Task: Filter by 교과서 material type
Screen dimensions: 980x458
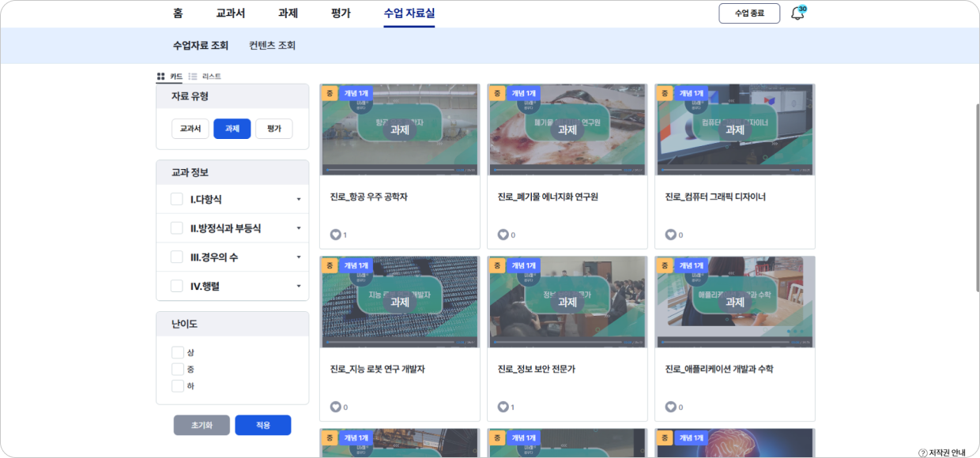Action: 190,129
